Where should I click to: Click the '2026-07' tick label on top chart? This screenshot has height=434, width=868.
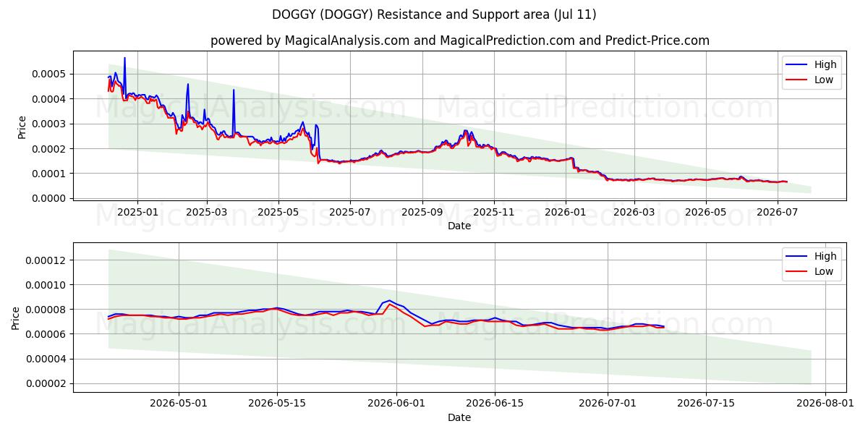click(778, 212)
